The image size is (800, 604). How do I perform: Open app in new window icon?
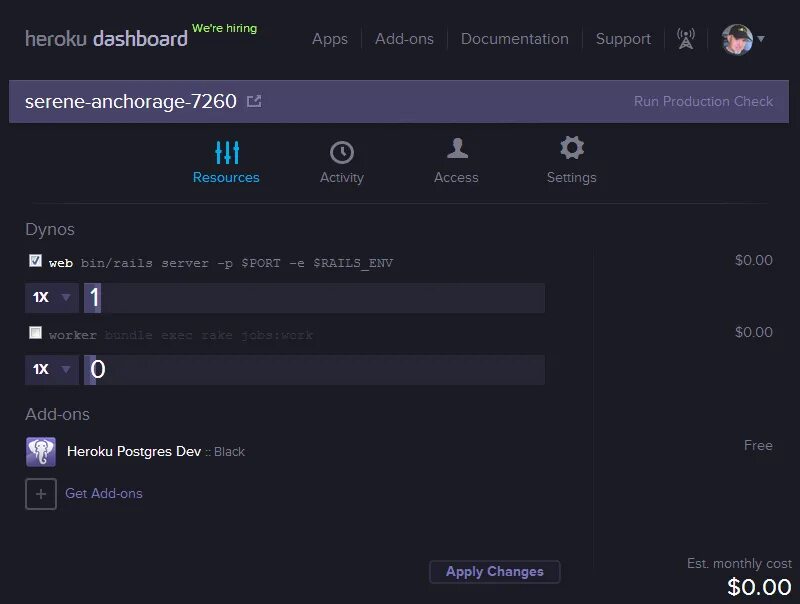click(x=254, y=101)
